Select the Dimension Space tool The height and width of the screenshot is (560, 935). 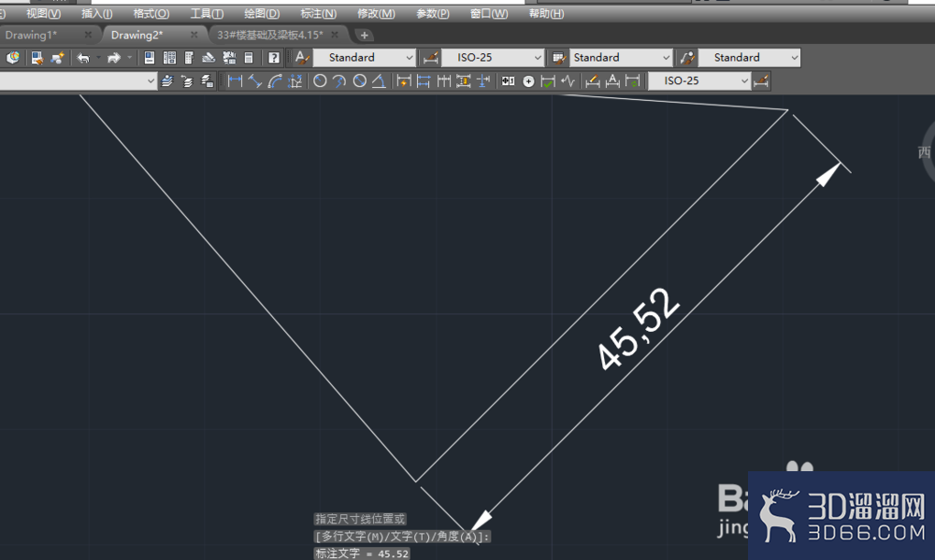[x=464, y=81]
